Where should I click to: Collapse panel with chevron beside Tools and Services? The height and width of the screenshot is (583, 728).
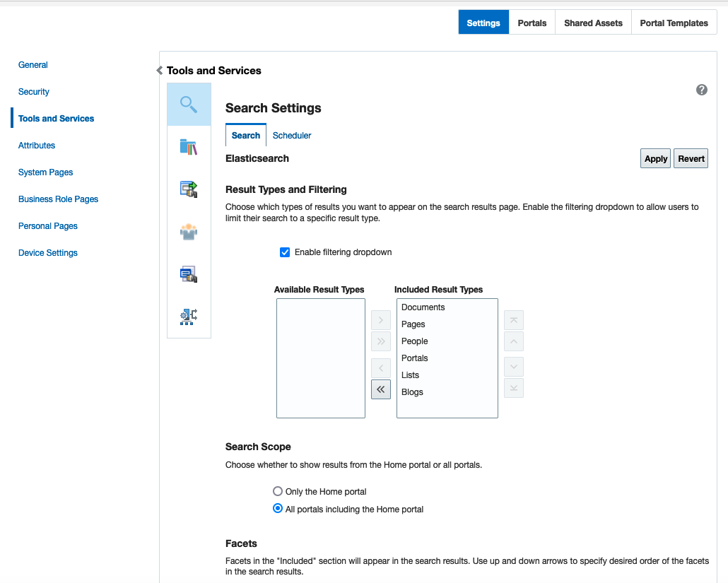[x=160, y=71]
